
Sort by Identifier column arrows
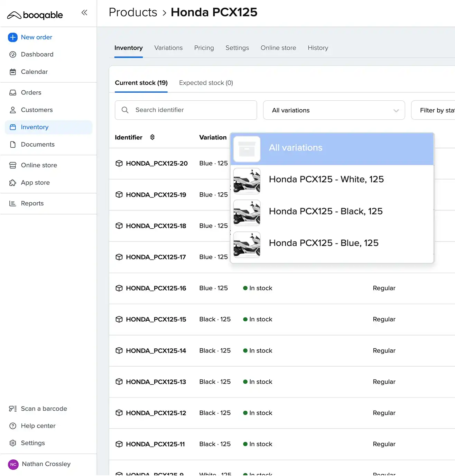(x=152, y=137)
